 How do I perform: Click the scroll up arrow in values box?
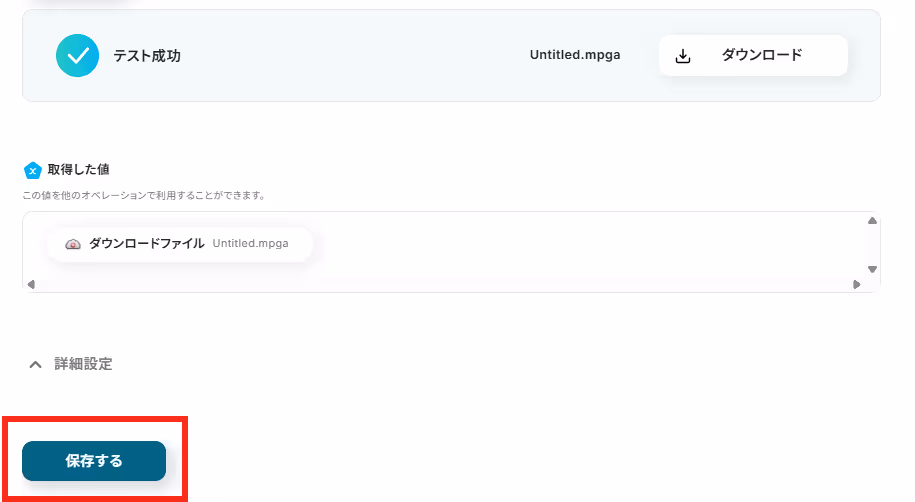872,221
